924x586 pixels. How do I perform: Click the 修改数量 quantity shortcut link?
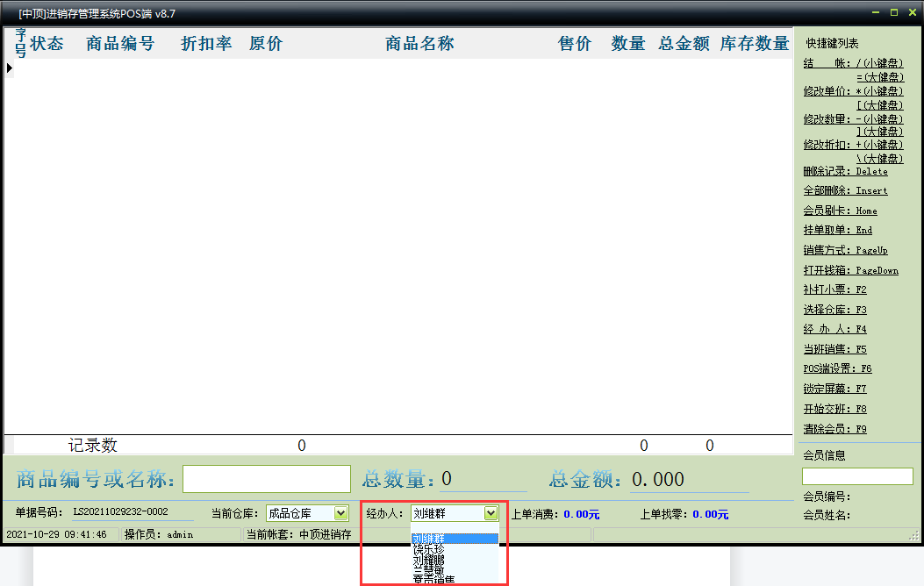tap(853, 119)
